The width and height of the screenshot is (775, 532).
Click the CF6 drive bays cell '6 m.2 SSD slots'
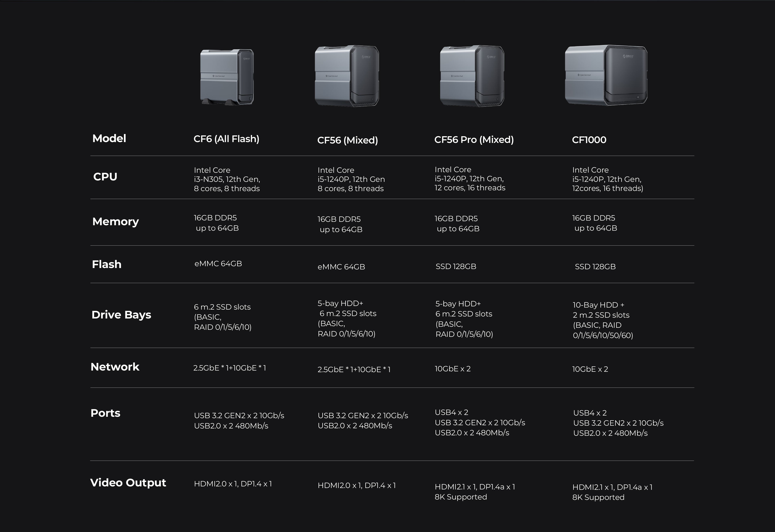223,317
